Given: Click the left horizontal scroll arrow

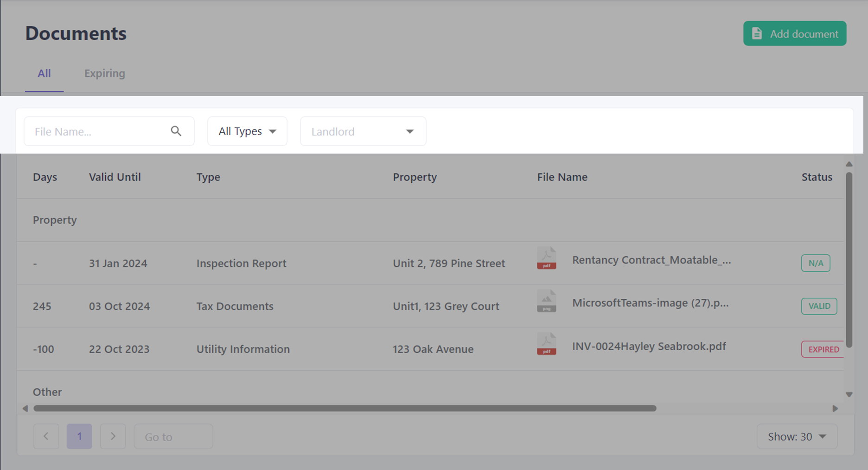Looking at the screenshot, I should click(x=26, y=408).
